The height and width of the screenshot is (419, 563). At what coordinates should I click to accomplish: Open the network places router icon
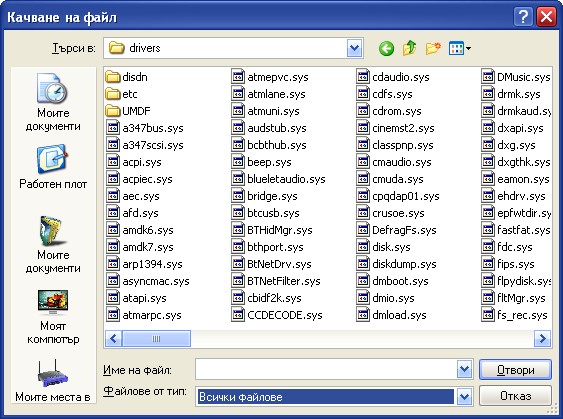tap(53, 373)
